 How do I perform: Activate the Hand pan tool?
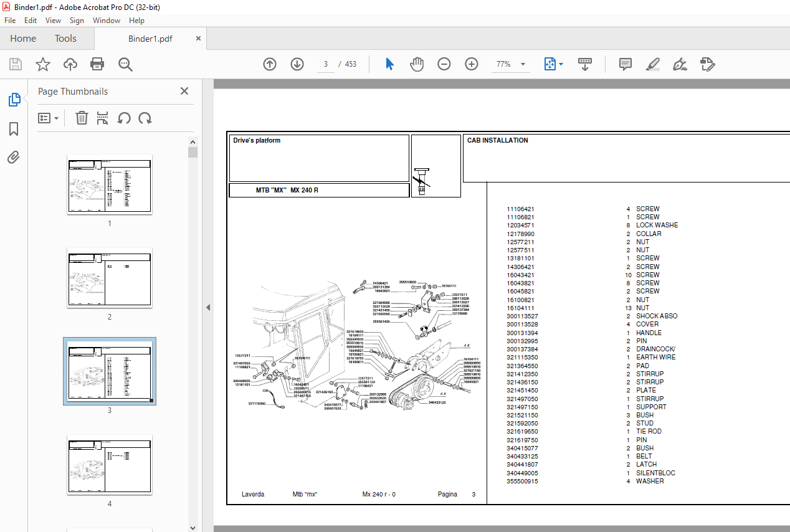(x=417, y=64)
